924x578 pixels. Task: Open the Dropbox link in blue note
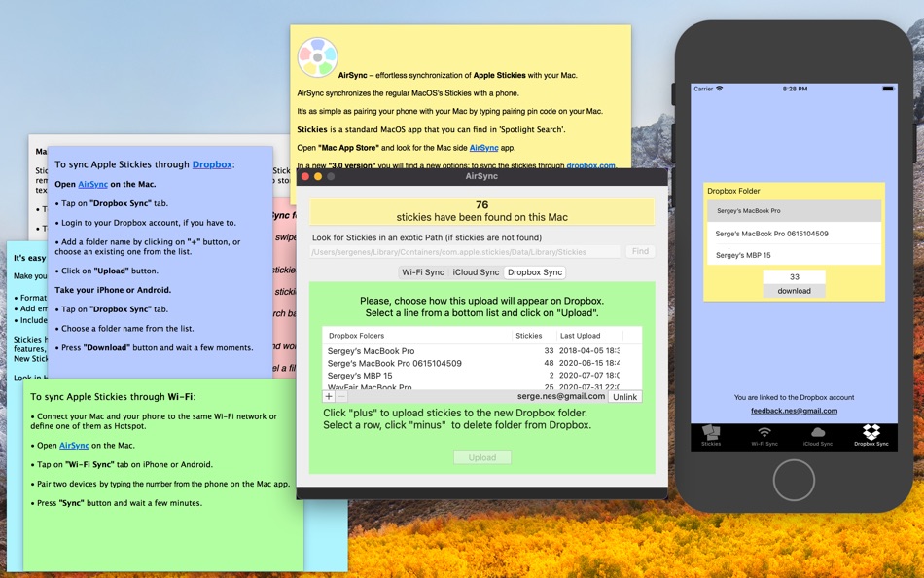pos(212,164)
